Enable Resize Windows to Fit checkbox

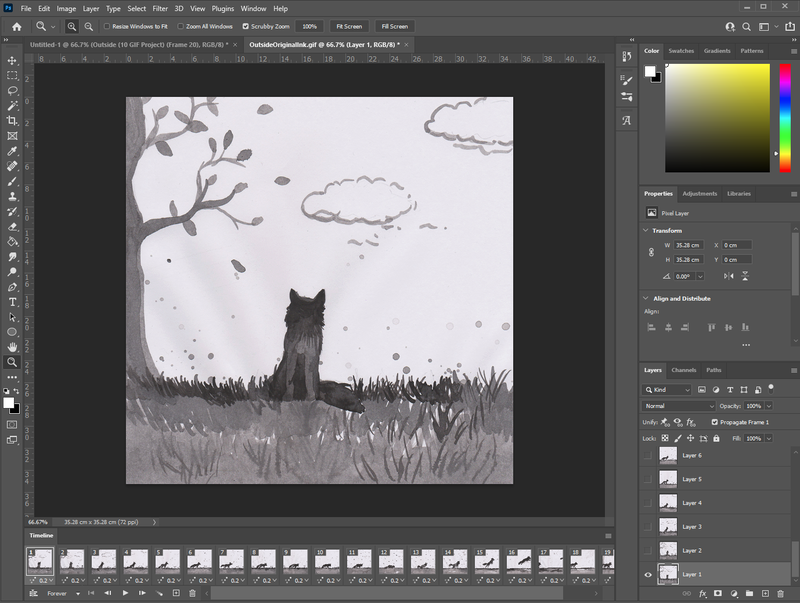107,26
